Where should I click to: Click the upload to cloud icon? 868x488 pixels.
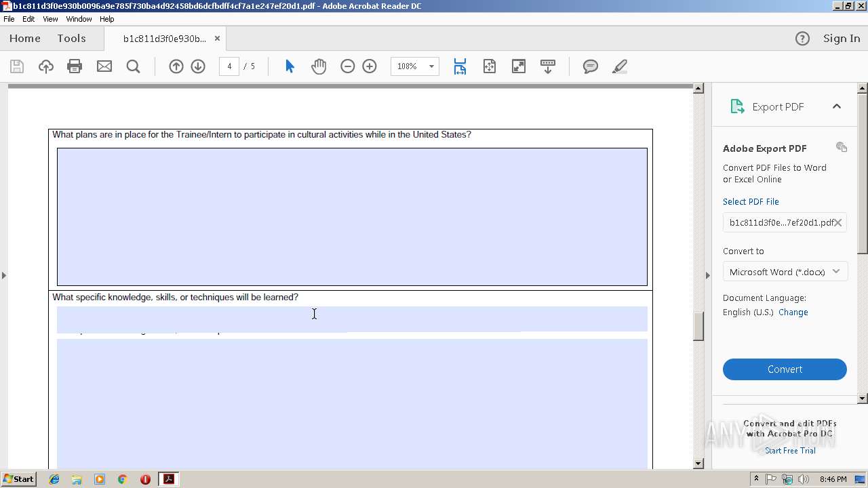click(45, 66)
